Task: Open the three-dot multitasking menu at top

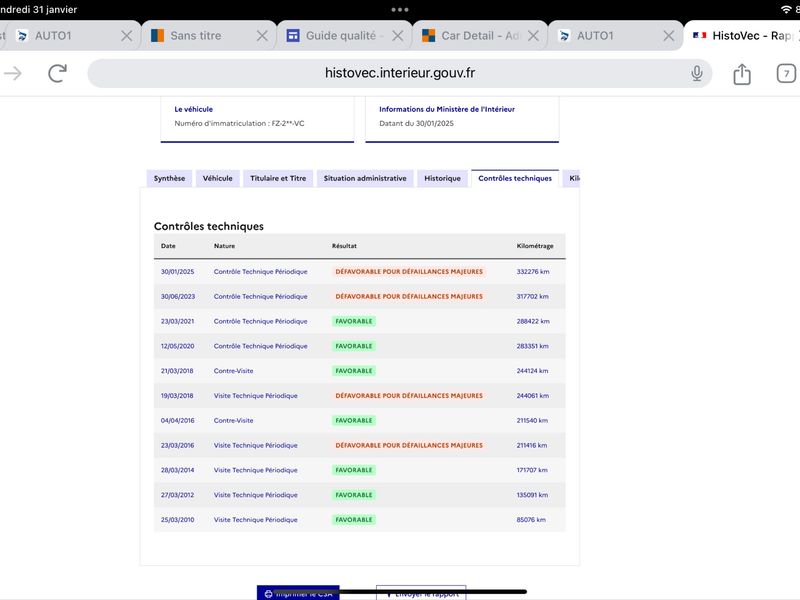Action: point(400,10)
